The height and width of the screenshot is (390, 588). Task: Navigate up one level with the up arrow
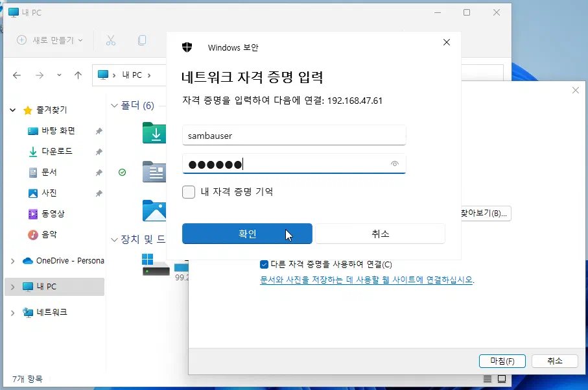click(x=77, y=75)
